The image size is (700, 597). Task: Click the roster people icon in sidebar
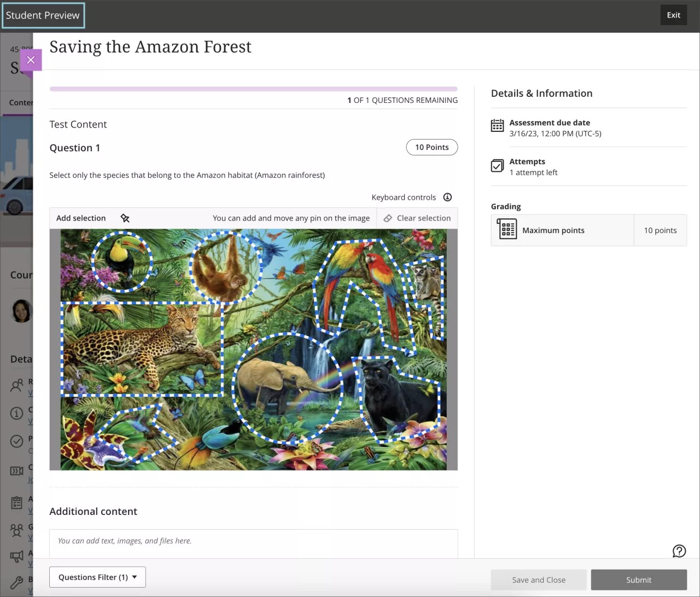[16, 386]
